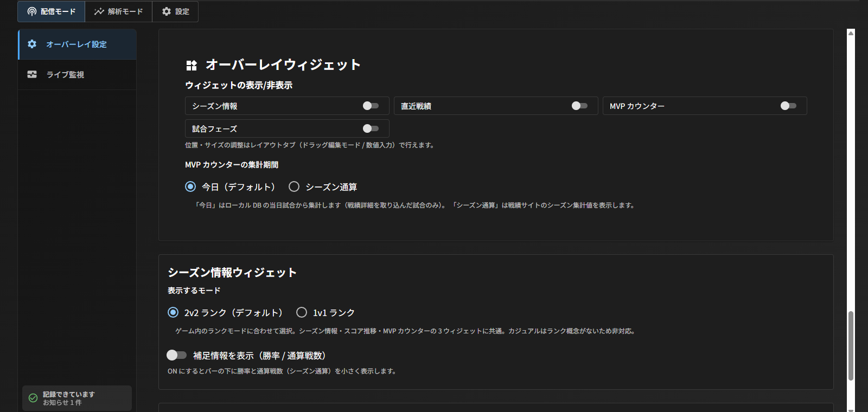Click the green check status icon
868x412 pixels.
[33, 398]
